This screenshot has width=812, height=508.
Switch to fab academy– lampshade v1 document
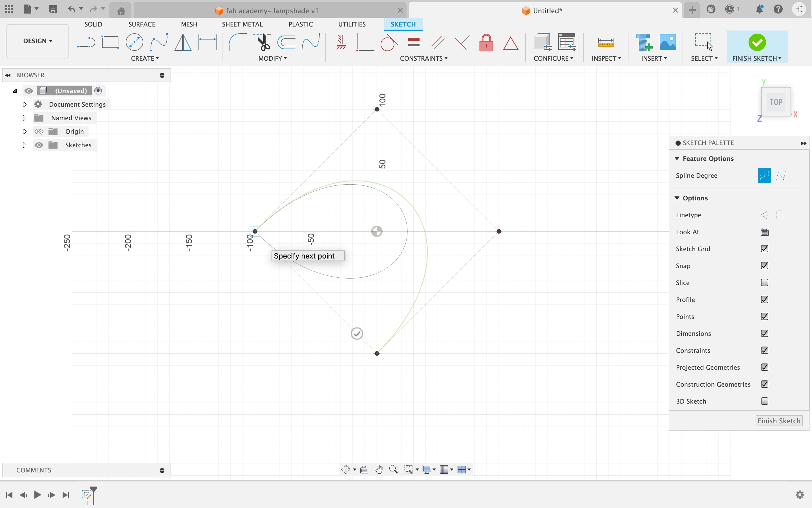pyautogui.click(x=270, y=11)
